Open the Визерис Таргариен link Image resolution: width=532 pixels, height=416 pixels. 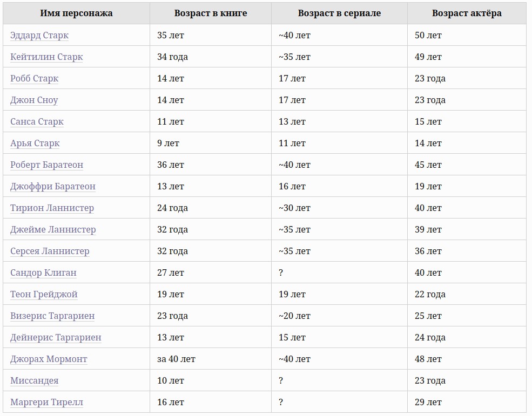[x=52, y=316]
